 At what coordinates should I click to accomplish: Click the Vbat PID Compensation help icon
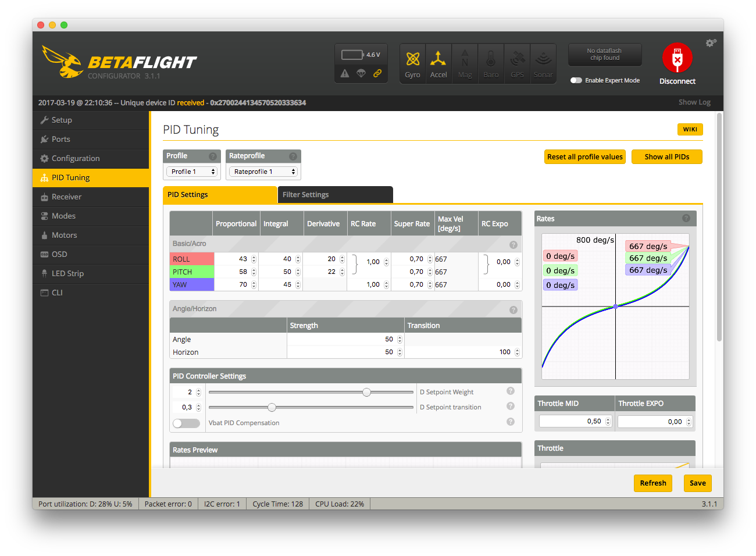pyautogui.click(x=511, y=422)
